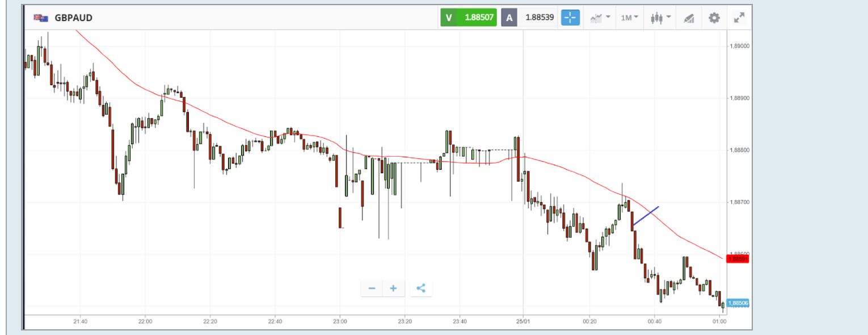The width and height of the screenshot is (868, 335).
Task: Open the chart indicators dropdown
Action: point(600,18)
